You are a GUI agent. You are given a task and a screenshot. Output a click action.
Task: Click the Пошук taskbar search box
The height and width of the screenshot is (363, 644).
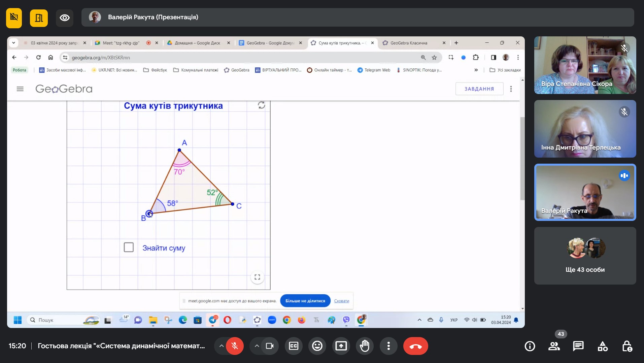[x=63, y=320]
